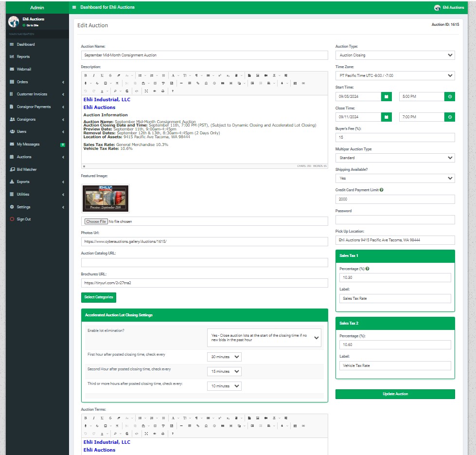
Task: Click the Google G icon in Description editor
Action: pos(127,91)
